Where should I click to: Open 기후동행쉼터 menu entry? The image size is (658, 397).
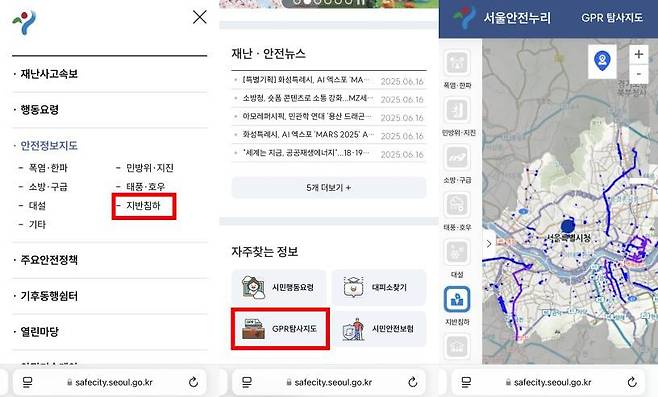coord(49,296)
